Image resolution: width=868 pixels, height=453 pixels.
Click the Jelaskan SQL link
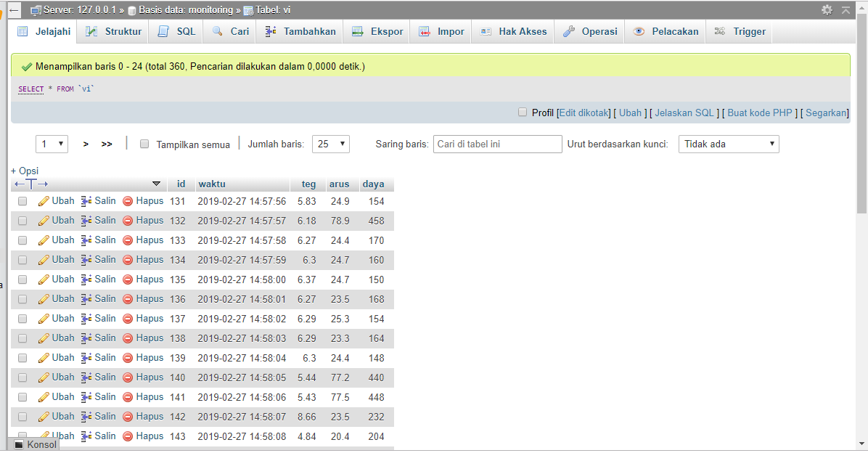tap(684, 113)
